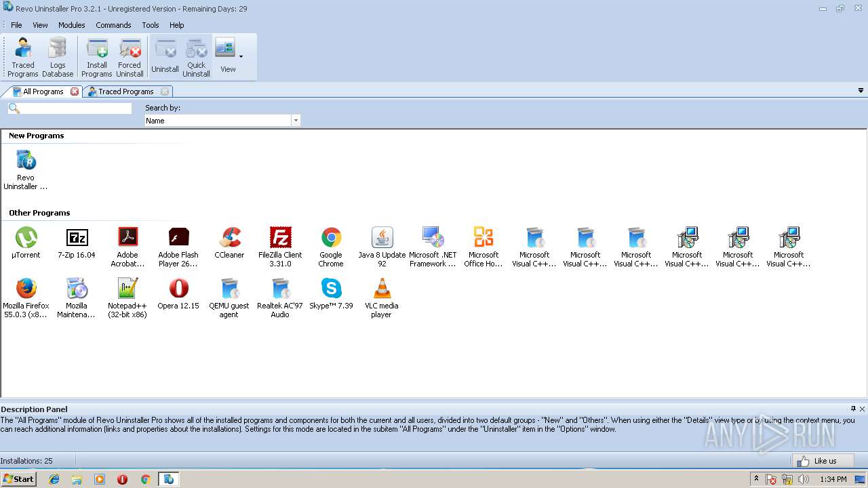Image resolution: width=868 pixels, height=488 pixels.
Task: Open Internet Explorer from the taskbar
Action: (x=54, y=479)
